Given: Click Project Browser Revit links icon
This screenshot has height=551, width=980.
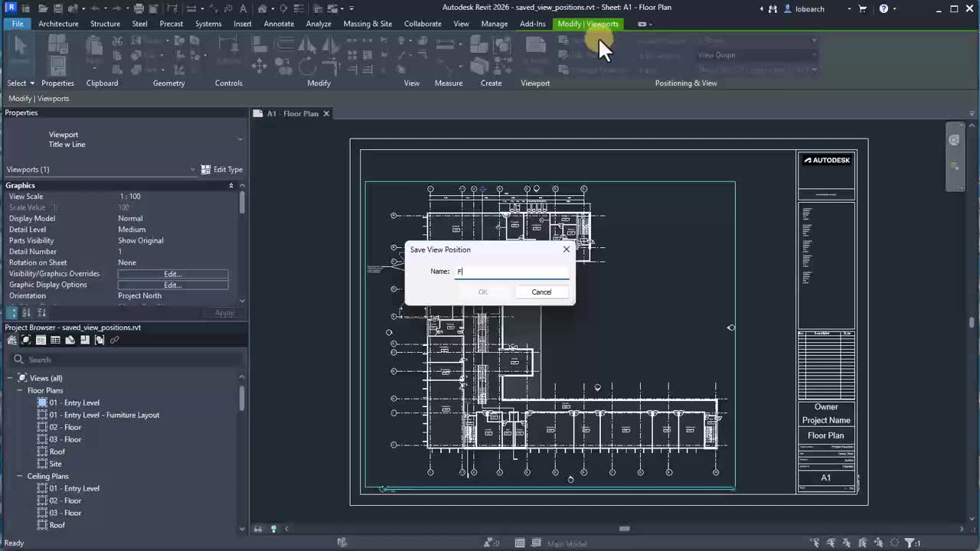Looking at the screenshot, I should pyautogui.click(x=114, y=340).
